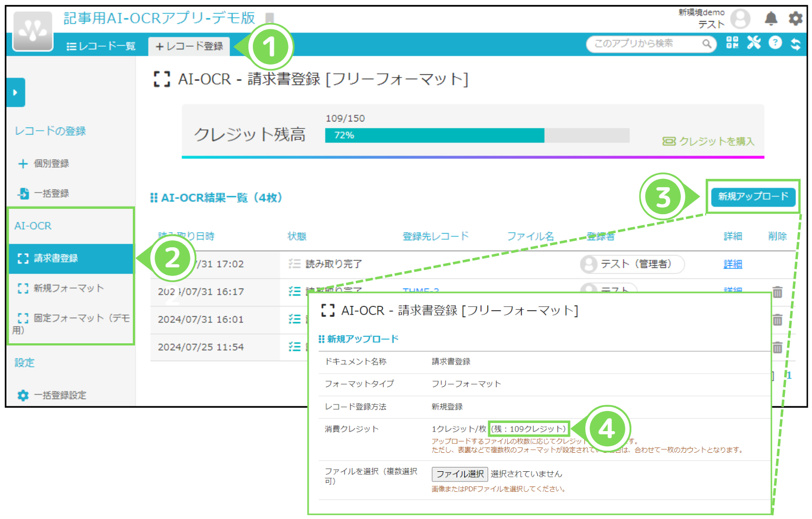Open system settings with the gear icon
This screenshot has width=812, height=519.
(x=795, y=18)
